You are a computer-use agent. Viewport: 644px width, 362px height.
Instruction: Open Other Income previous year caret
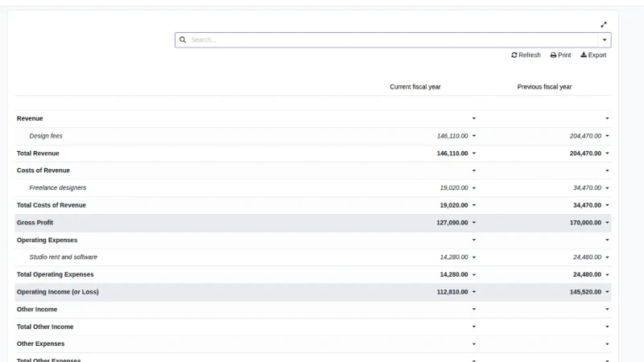tap(607, 310)
